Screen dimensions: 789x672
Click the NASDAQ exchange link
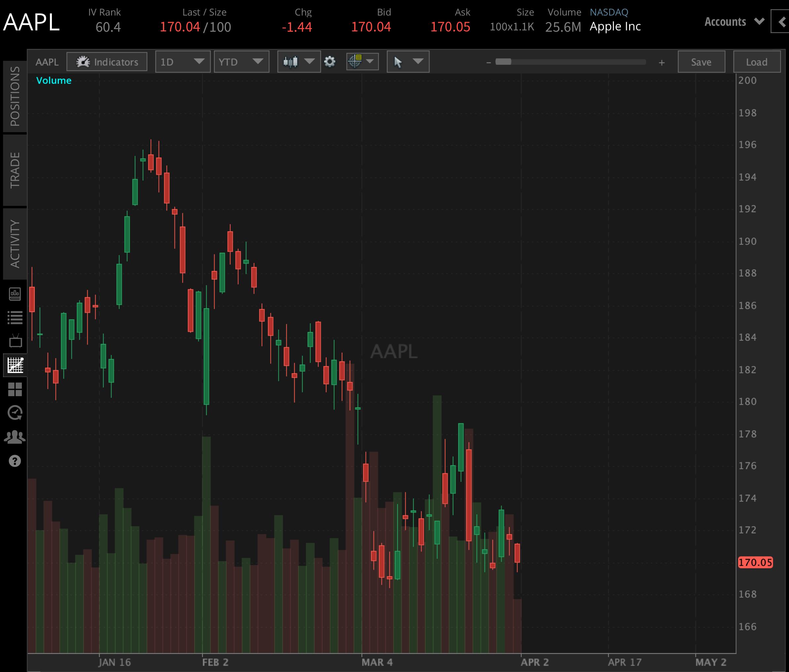(609, 12)
